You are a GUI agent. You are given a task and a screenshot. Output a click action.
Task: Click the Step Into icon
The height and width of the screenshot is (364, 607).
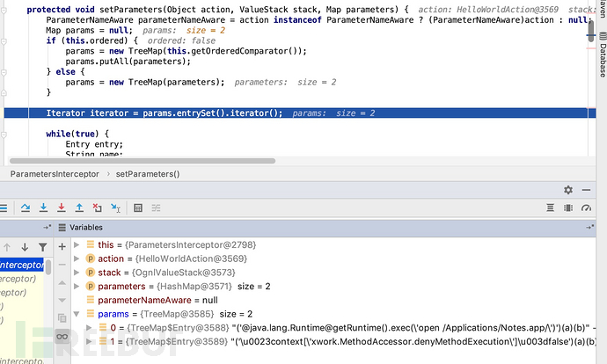click(42, 207)
